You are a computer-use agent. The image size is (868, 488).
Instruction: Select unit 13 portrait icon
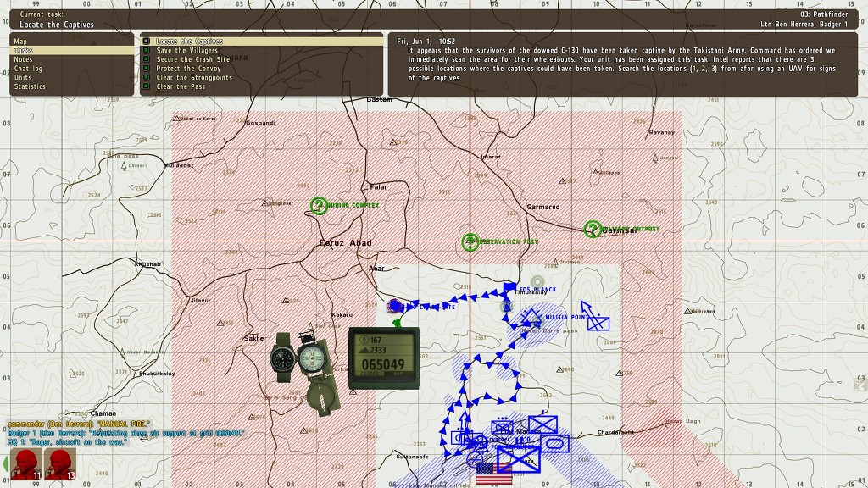58,464
